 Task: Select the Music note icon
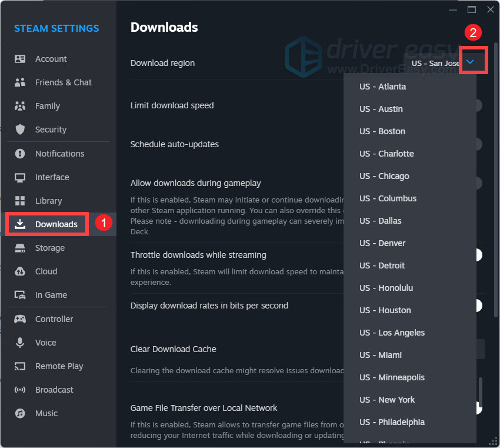point(18,413)
